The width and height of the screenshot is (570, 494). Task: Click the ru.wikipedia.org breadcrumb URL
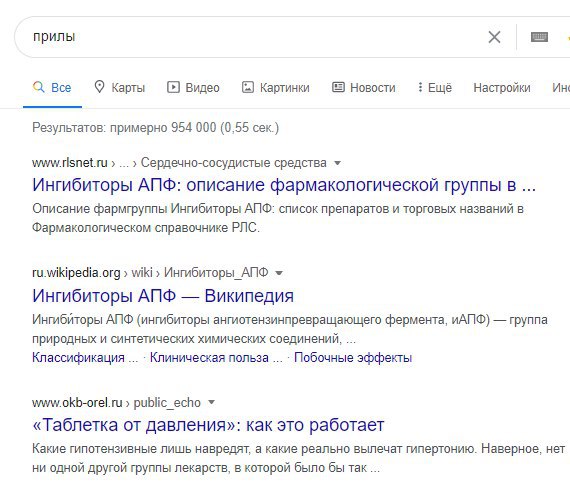tap(76, 273)
